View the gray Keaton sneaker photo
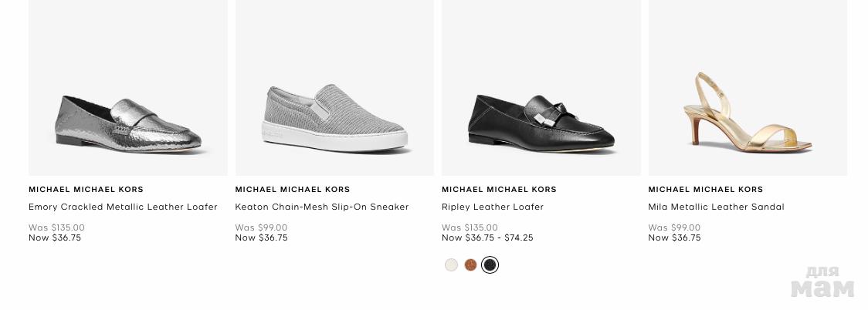Image resolution: width=868 pixels, height=310 pixels. pyautogui.click(x=334, y=117)
